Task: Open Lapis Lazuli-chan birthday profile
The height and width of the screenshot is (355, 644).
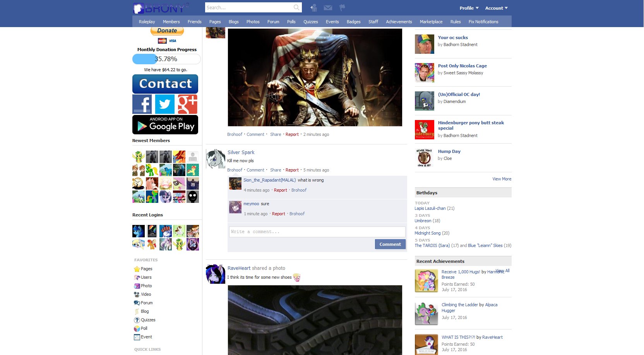Action: (430, 208)
